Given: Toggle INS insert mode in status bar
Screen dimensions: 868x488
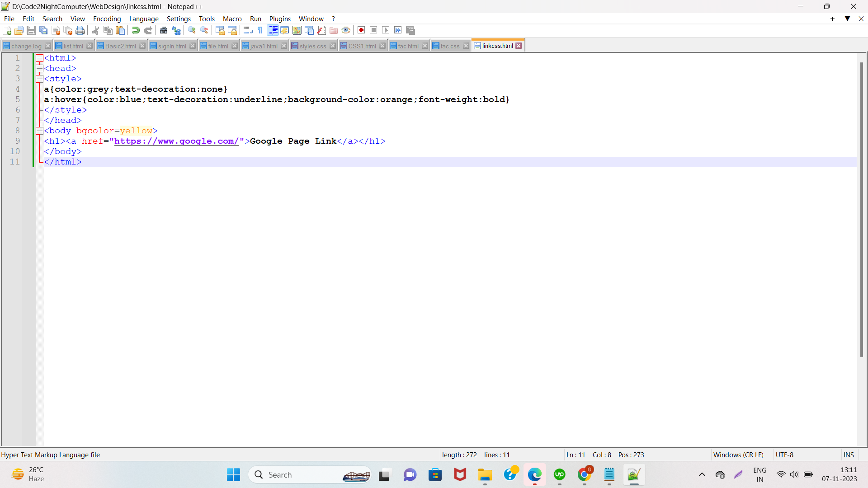Looking at the screenshot, I should coord(849,455).
